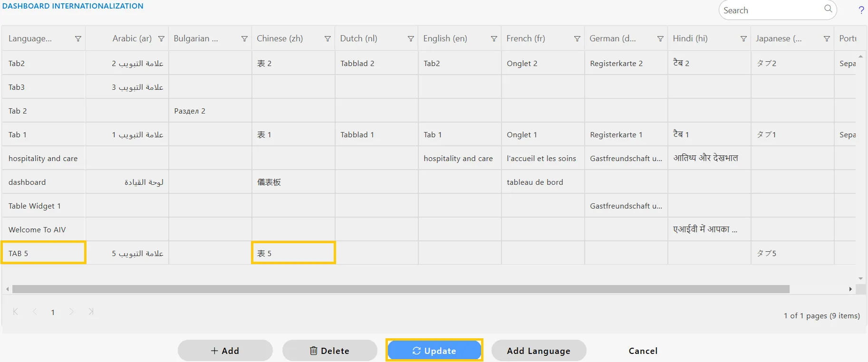Select 'Раздел 2' Bulgarian cell
The image size is (868, 362).
[210, 111]
